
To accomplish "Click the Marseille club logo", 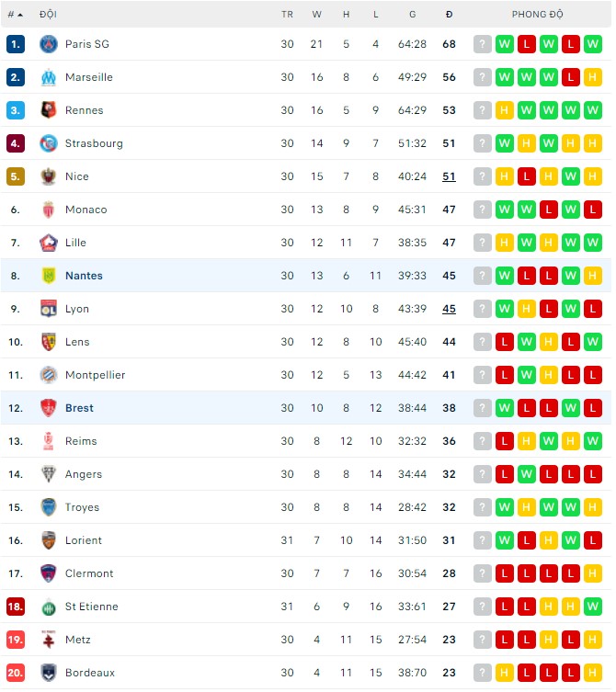I will click(x=49, y=77).
